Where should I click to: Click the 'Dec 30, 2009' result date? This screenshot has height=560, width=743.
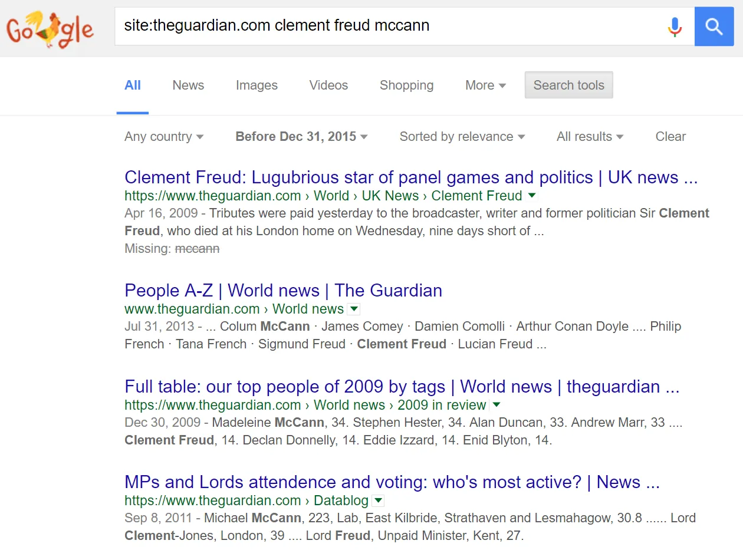[163, 423]
